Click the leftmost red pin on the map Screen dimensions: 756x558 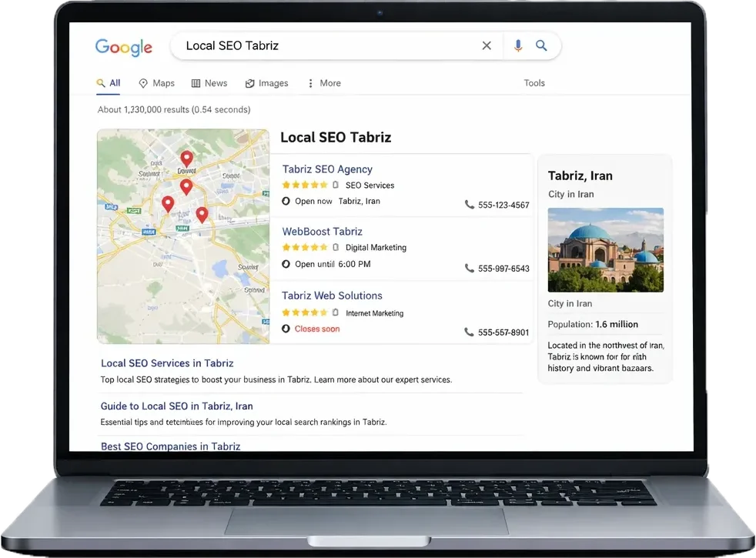coord(168,204)
